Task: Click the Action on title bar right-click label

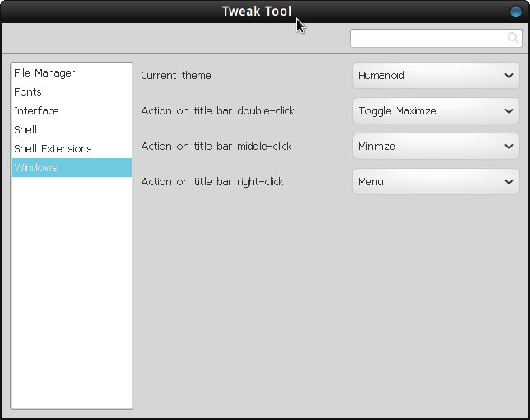Action: (212, 182)
